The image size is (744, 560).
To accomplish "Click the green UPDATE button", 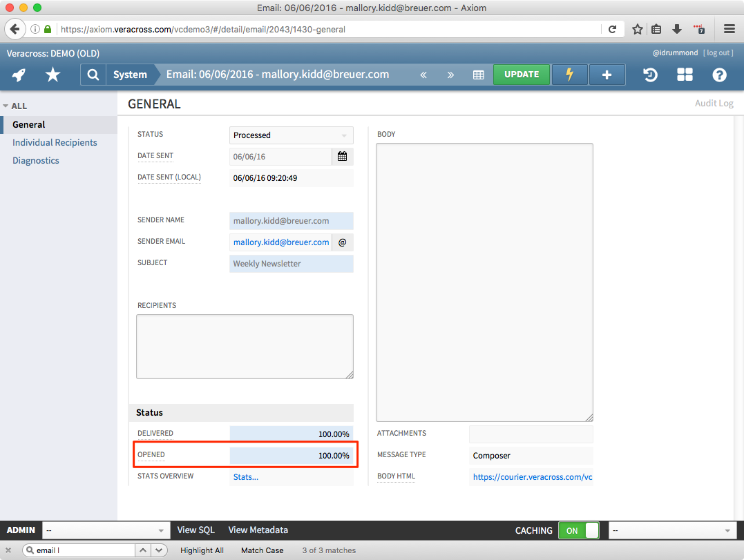I will point(522,75).
